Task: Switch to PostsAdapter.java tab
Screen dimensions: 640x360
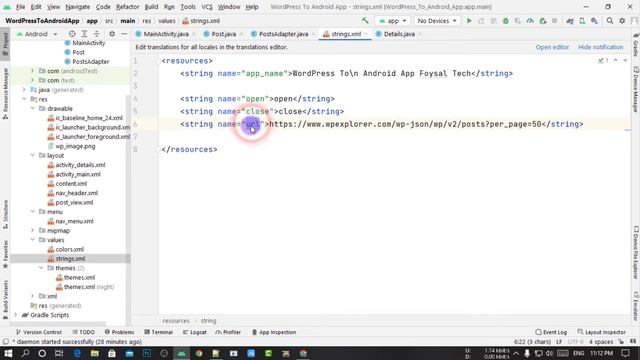Action: tap(283, 34)
